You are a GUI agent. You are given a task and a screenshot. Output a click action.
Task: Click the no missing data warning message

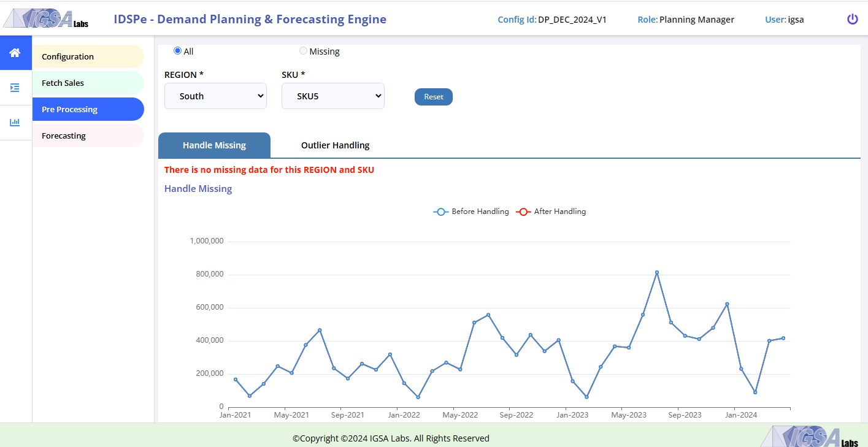point(269,170)
